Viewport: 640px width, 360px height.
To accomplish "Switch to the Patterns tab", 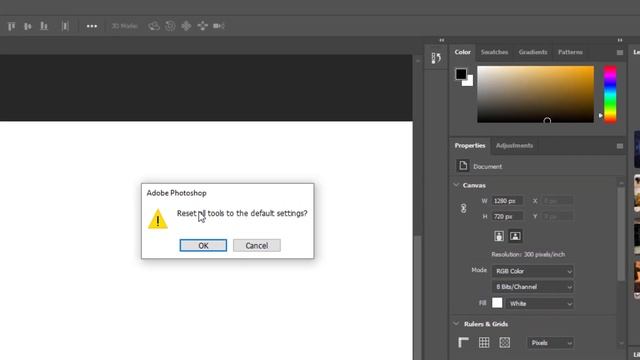I will click(570, 52).
